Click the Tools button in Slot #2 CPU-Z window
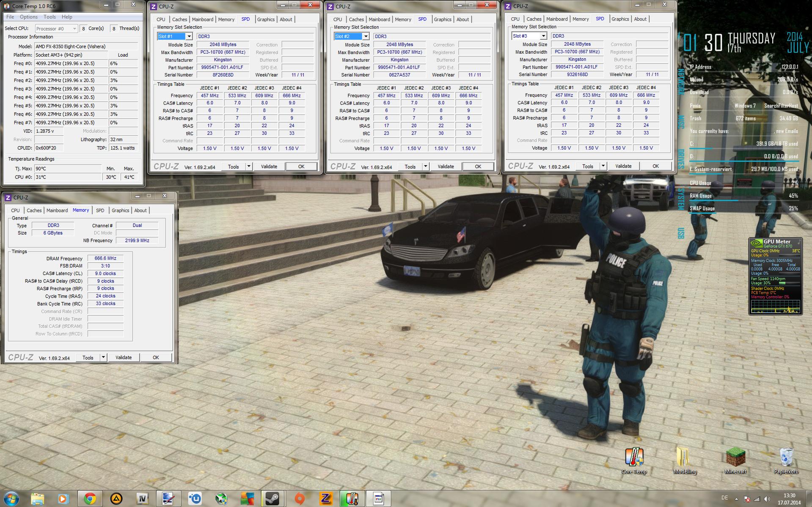Screen dimensions: 812x507 (x=410, y=167)
